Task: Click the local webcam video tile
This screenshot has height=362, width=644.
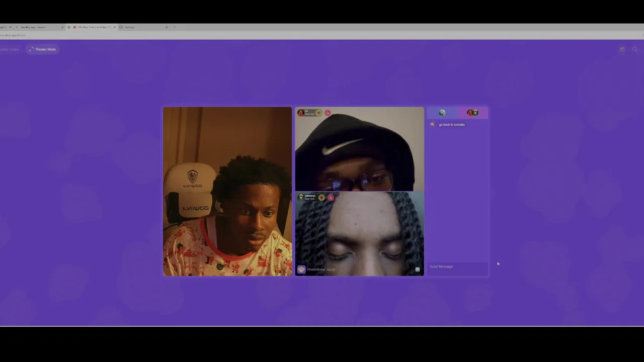Action: (x=227, y=191)
